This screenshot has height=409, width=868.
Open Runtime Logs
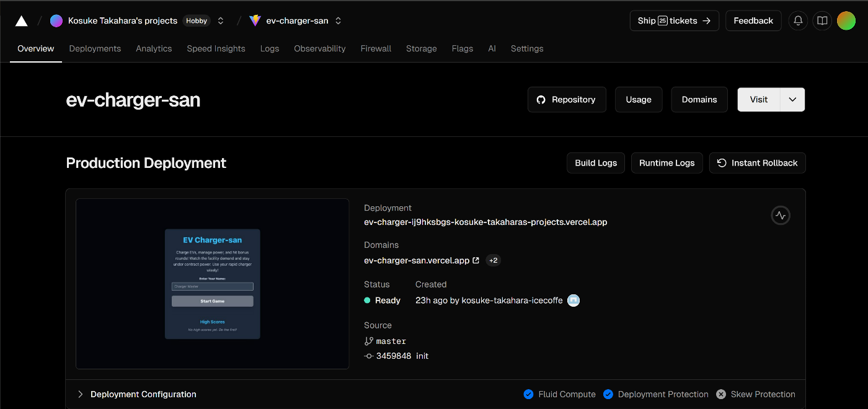tap(667, 163)
